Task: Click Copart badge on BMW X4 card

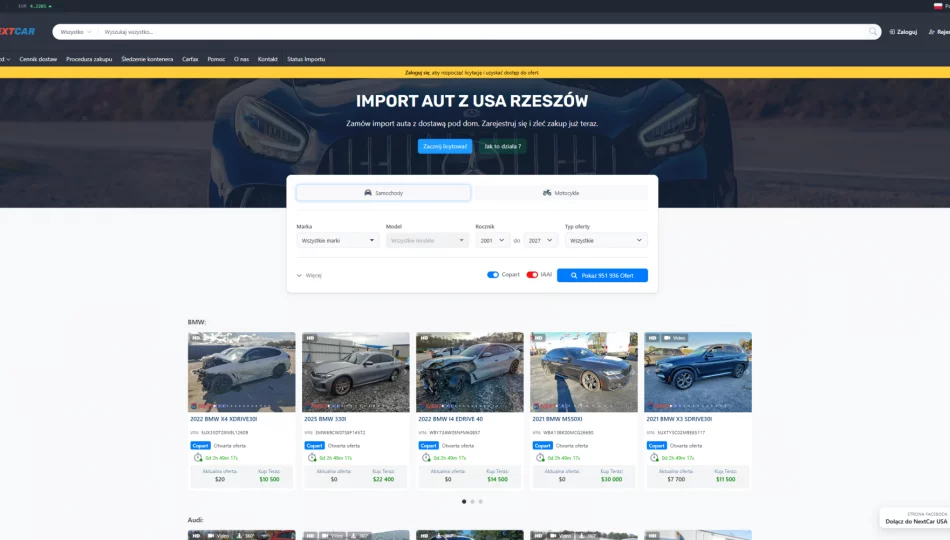Action: (x=200, y=445)
